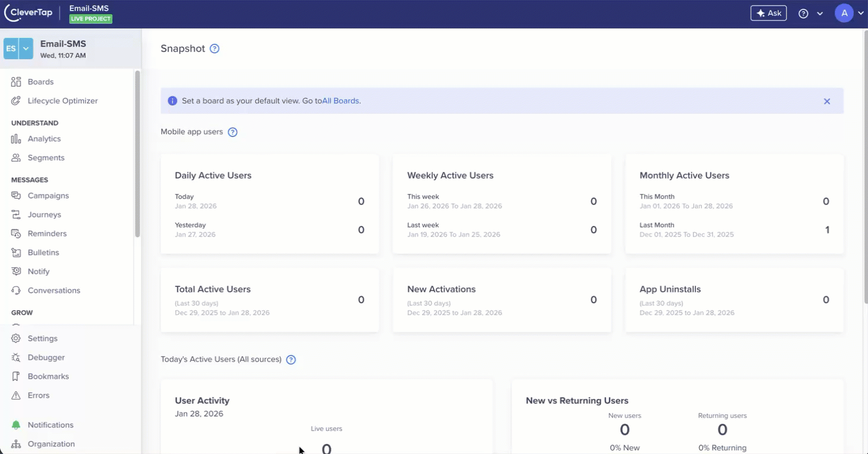Screen dimensions: 868x454
Task: Click the "Jan 19, 2026 To Jan 25, 2026" range
Action: point(454,235)
